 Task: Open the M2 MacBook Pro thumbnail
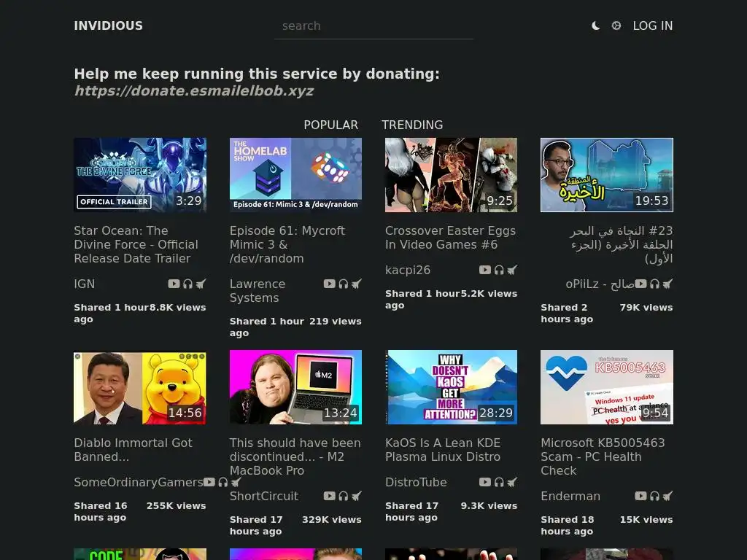(295, 387)
